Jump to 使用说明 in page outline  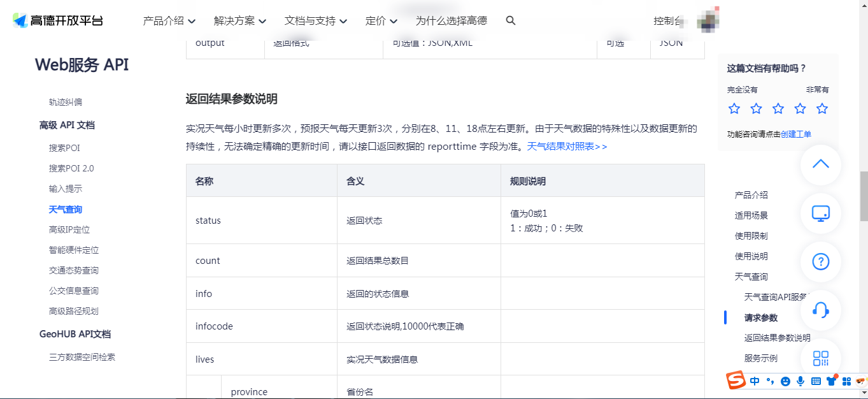pyautogui.click(x=751, y=256)
